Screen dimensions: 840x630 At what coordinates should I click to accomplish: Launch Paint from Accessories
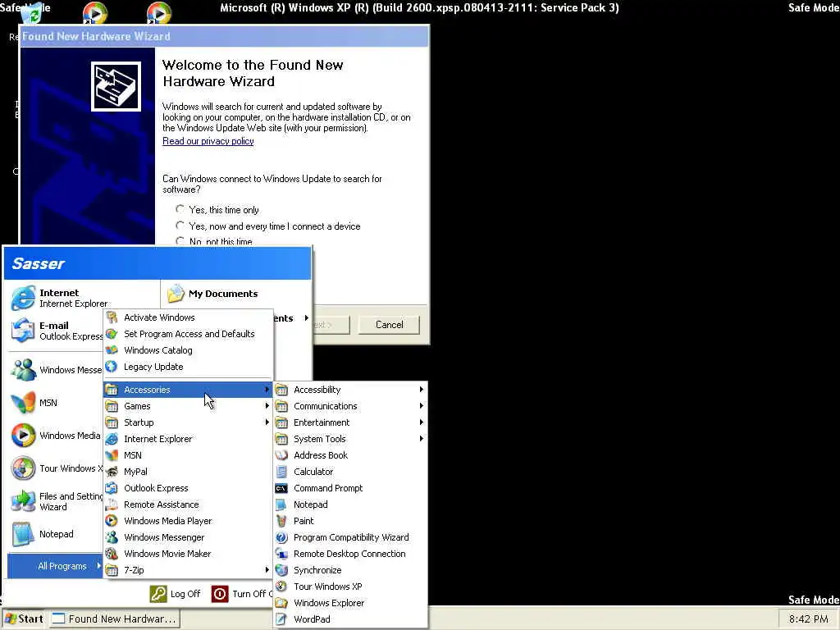pyautogui.click(x=350, y=521)
